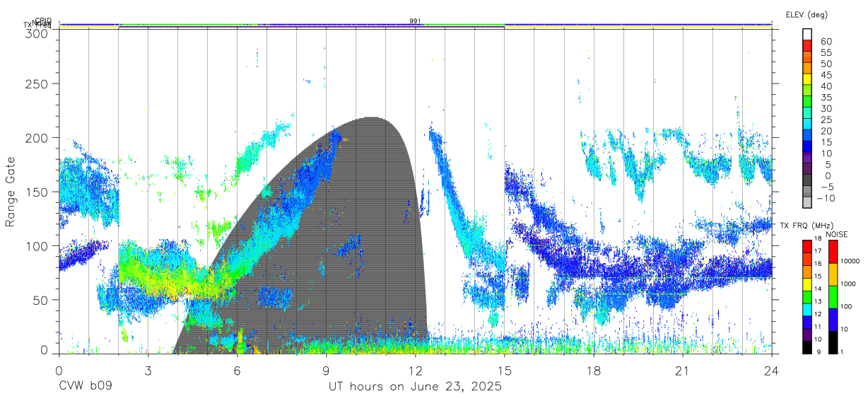Click the '-10' label on ELEV colorbar
Screen dimensions: 868x401
pos(826,199)
